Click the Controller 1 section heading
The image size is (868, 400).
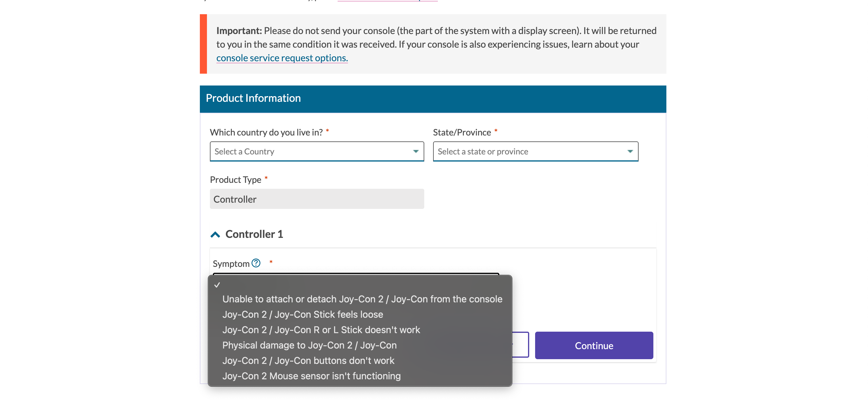pos(254,234)
